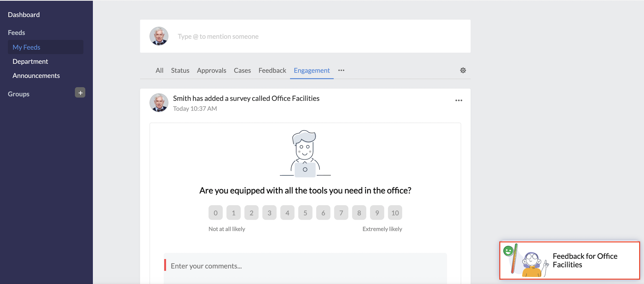Screen dimensions: 644x284
Task: Open Announcements in sidebar
Action: point(36,76)
